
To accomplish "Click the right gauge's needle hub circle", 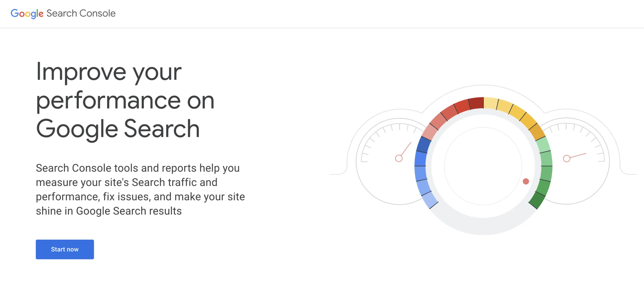I will 567,159.
